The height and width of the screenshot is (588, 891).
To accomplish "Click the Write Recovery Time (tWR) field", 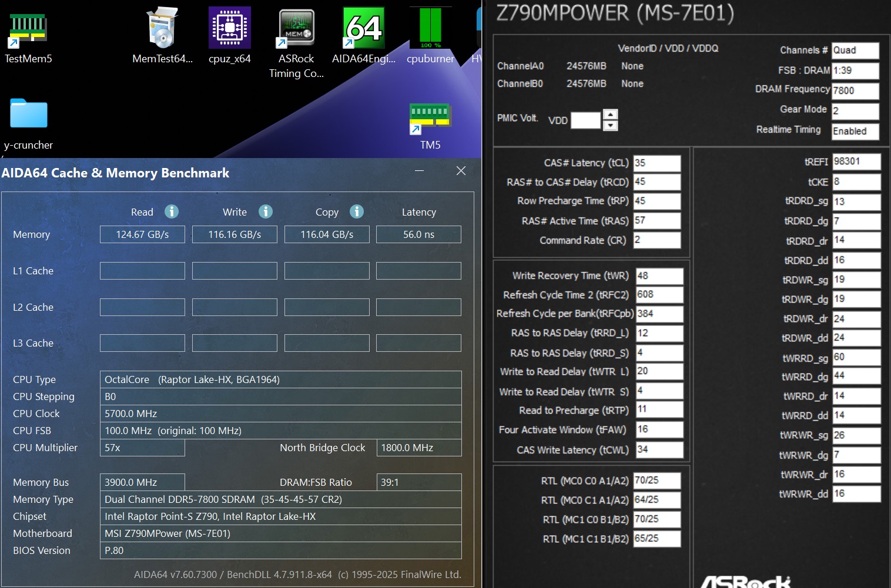I will (x=659, y=275).
